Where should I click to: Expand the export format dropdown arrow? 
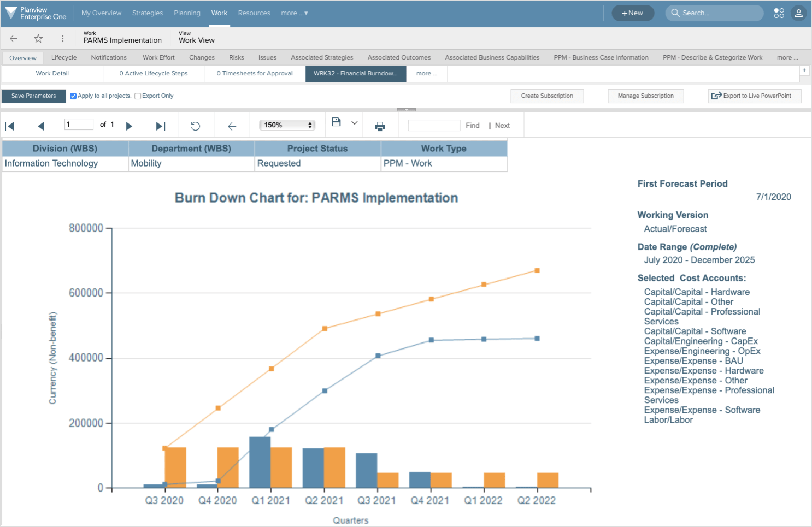coord(354,123)
